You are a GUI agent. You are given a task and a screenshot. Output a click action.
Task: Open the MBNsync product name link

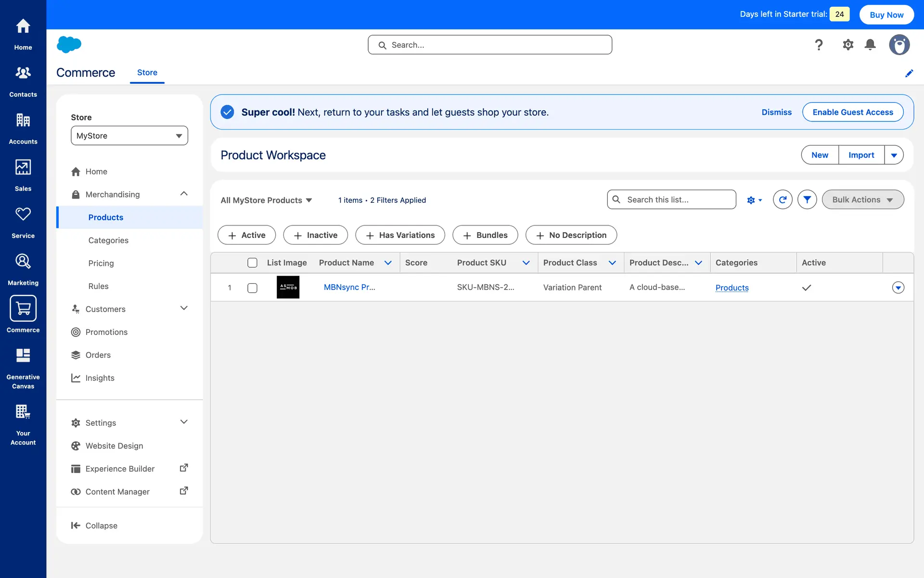[x=349, y=287]
